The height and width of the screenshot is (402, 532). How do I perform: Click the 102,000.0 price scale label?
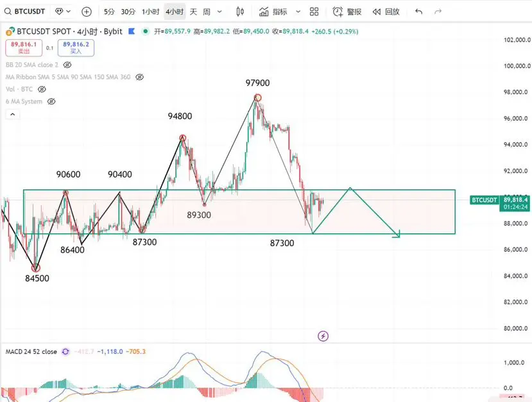point(517,40)
